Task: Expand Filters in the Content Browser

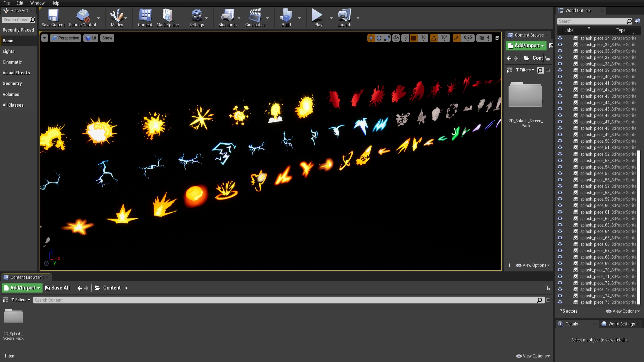Action: point(20,300)
